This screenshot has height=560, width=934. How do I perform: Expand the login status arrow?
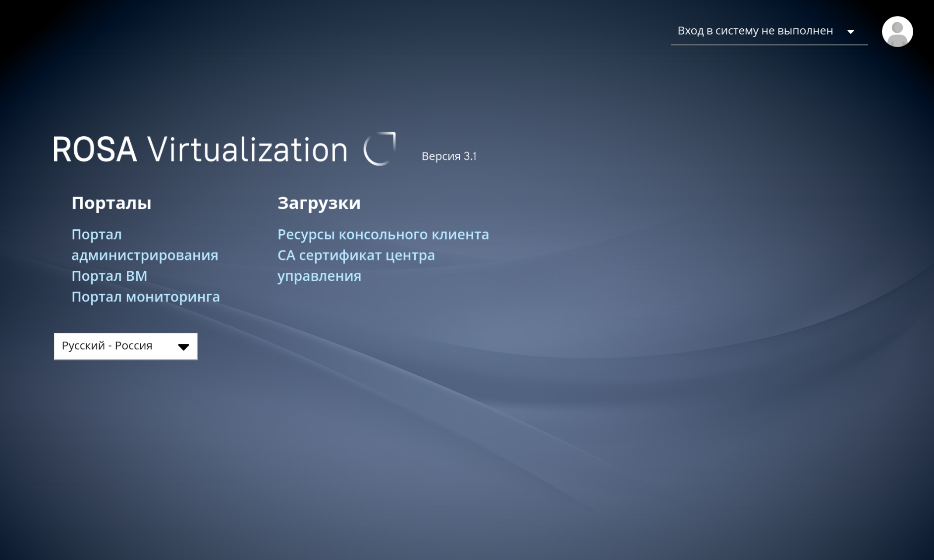(x=850, y=32)
